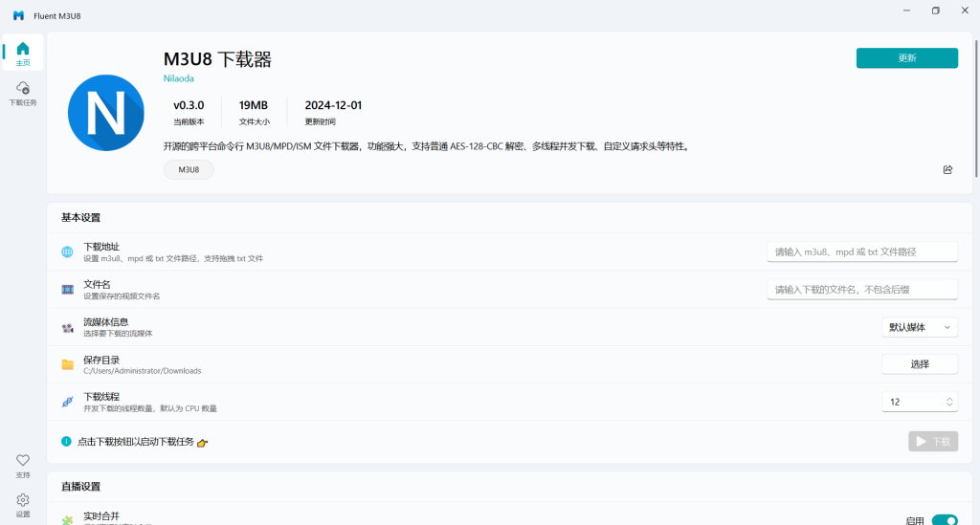This screenshot has width=980, height=525.
Task: Click the blue N app logo
Action: (x=105, y=112)
